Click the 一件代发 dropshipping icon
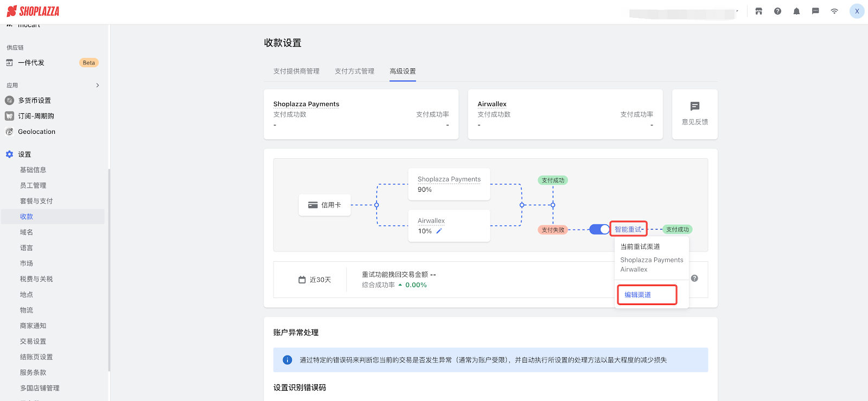This screenshot has width=868, height=401. coord(9,63)
